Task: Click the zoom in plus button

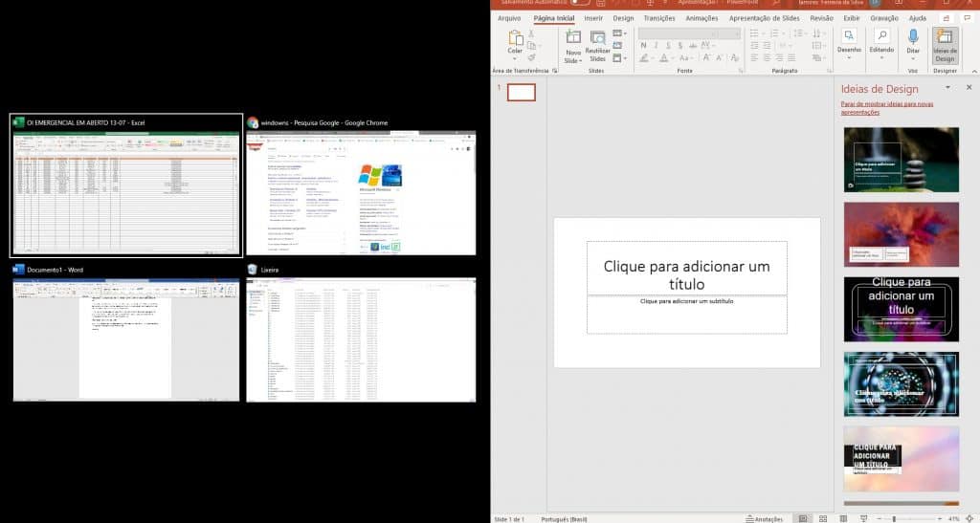Action: 940,518
